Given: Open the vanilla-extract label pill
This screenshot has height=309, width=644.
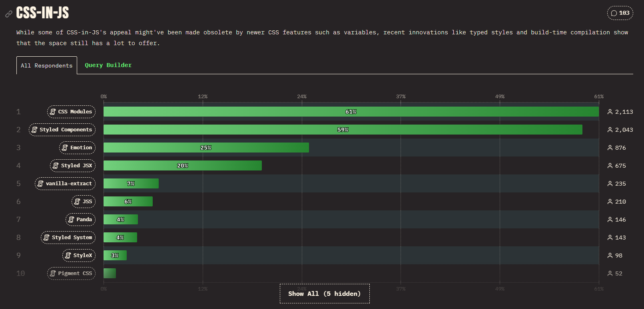Looking at the screenshot, I should pyautogui.click(x=65, y=184).
